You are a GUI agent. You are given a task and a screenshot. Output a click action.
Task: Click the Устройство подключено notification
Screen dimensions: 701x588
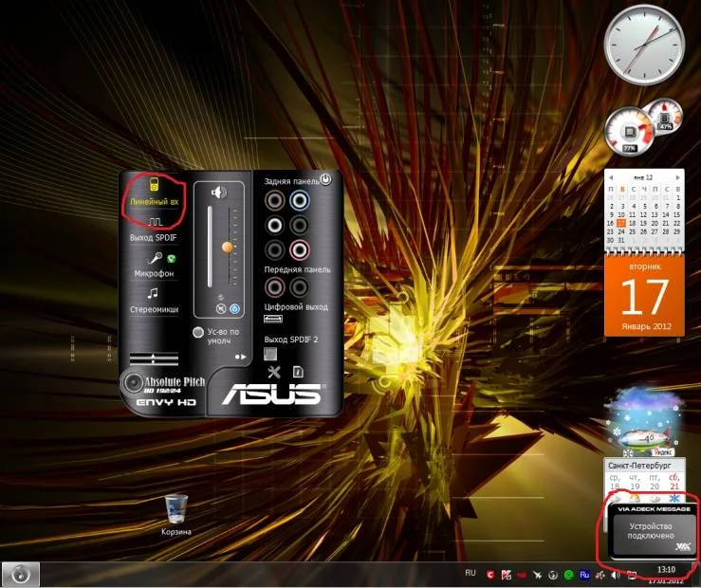651,531
